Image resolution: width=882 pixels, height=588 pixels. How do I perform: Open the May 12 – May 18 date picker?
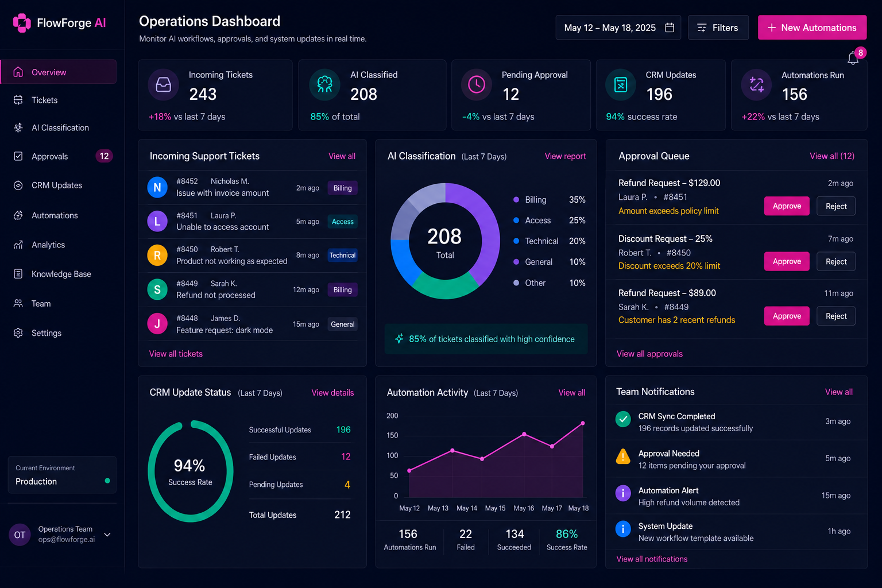click(618, 28)
